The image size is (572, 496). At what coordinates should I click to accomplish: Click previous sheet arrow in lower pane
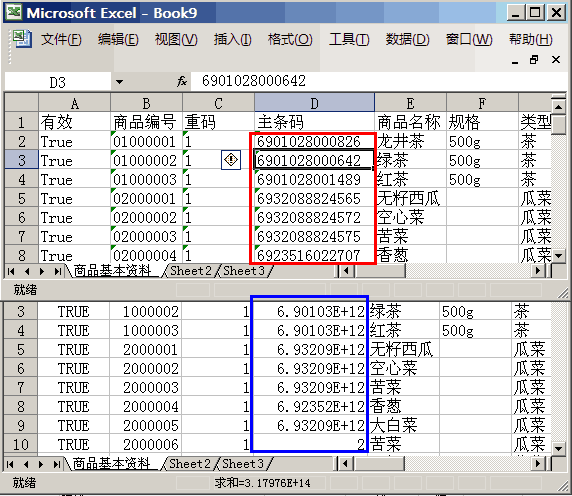tap(26, 464)
